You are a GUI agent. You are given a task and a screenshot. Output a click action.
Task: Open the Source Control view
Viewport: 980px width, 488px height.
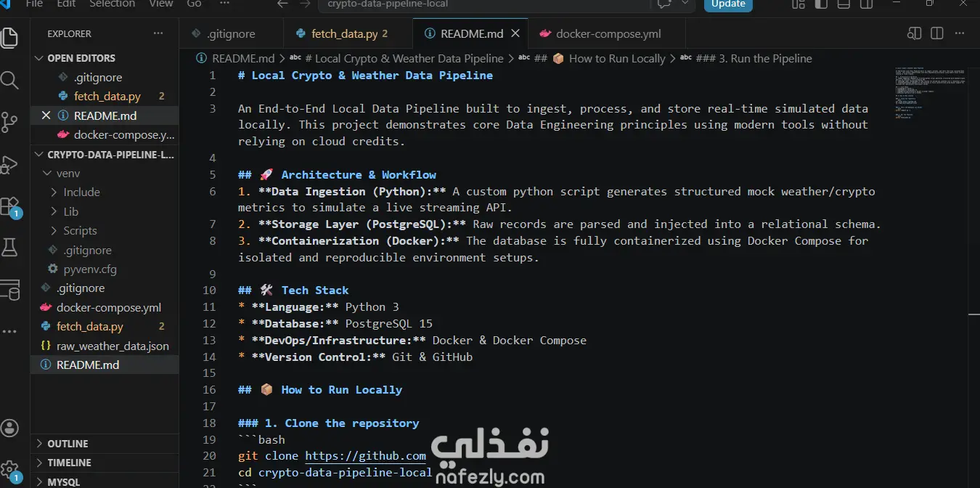[x=9, y=122]
